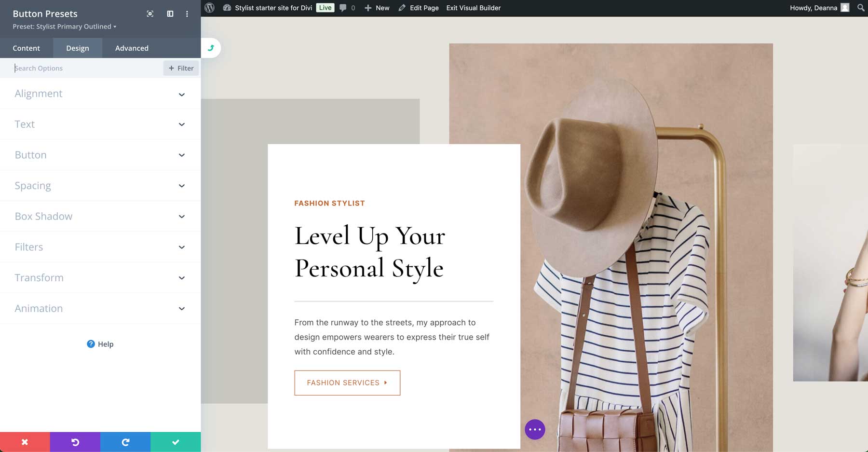Click the Exit Visual Builder link
Image resolution: width=868 pixels, height=452 pixels.
(x=473, y=8)
